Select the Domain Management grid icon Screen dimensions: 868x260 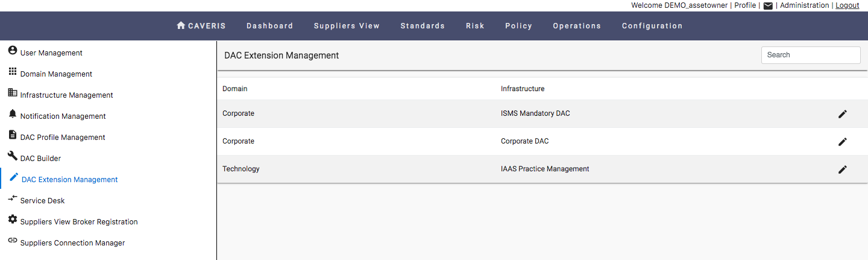13,72
